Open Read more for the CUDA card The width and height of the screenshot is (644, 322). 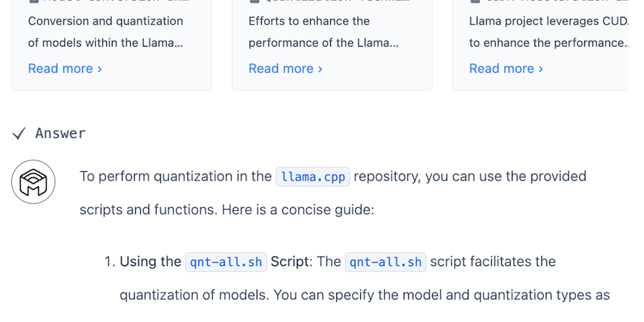[501, 69]
